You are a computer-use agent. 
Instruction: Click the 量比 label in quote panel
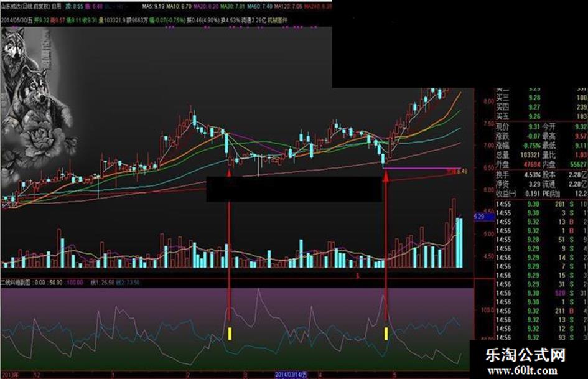(x=549, y=155)
